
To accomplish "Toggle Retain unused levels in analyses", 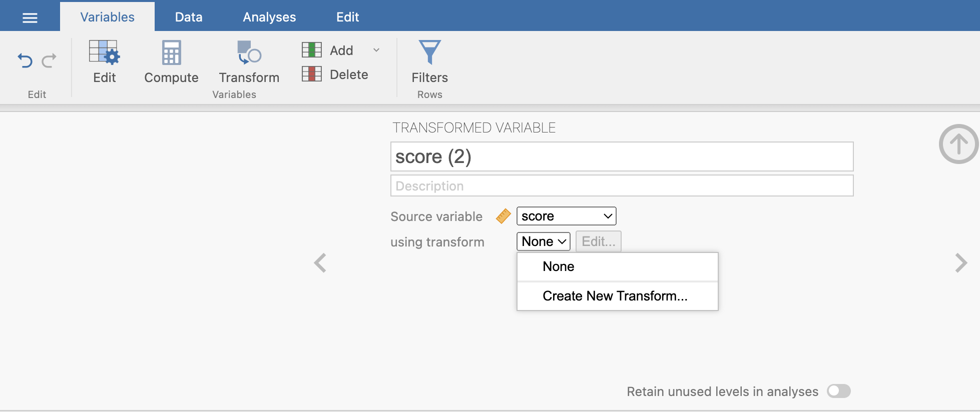I will coord(838,391).
